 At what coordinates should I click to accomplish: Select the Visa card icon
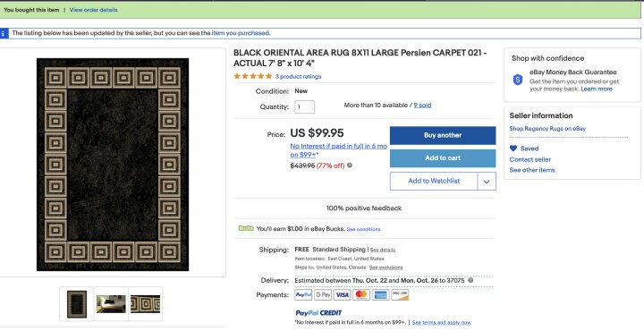point(342,295)
